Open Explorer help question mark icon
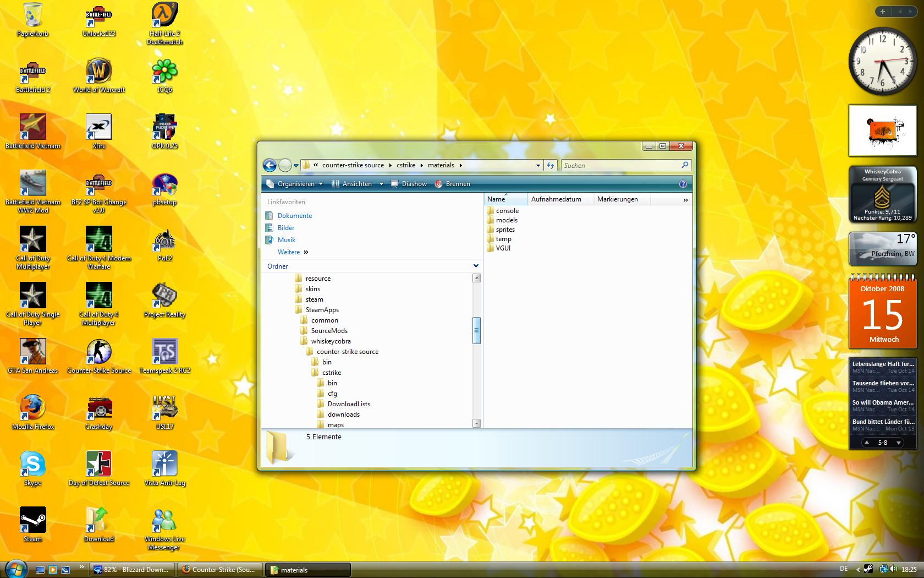This screenshot has height=578, width=924. click(x=683, y=184)
